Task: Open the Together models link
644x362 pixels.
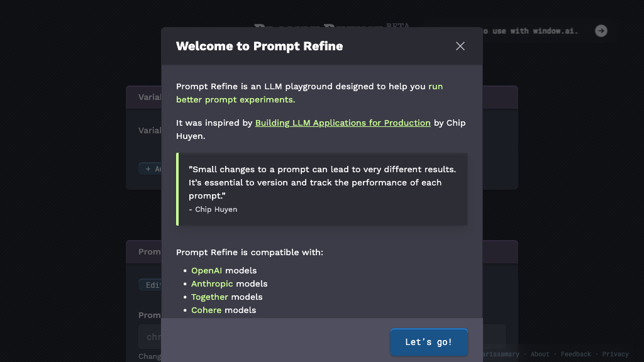Action: point(209,297)
